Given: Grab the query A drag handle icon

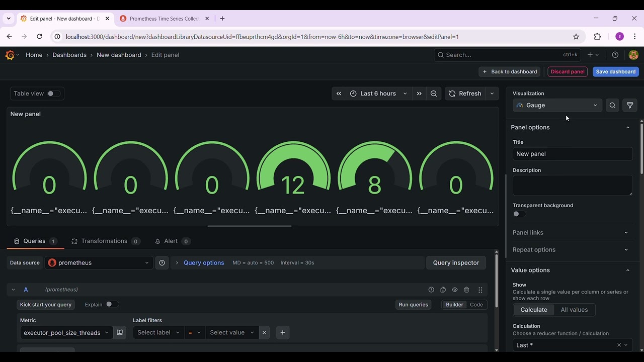Looking at the screenshot, I should tap(480, 290).
